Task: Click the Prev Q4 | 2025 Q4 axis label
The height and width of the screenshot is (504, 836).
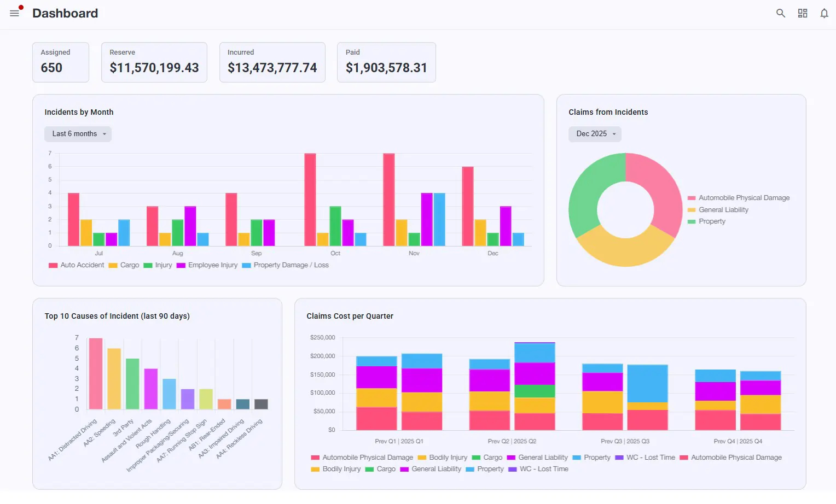Action: click(x=738, y=441)
